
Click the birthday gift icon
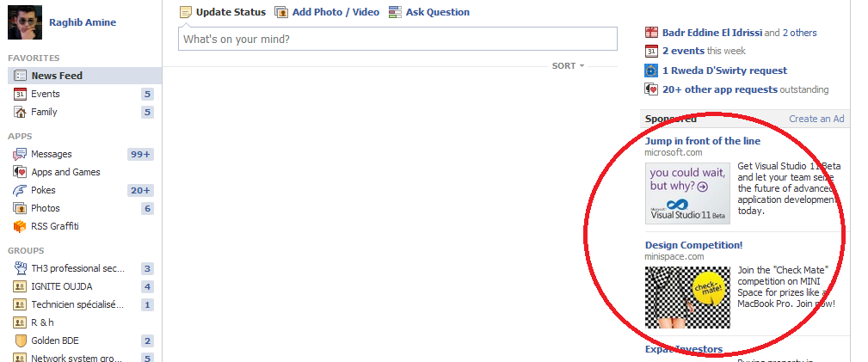click(x=651, y=33)
